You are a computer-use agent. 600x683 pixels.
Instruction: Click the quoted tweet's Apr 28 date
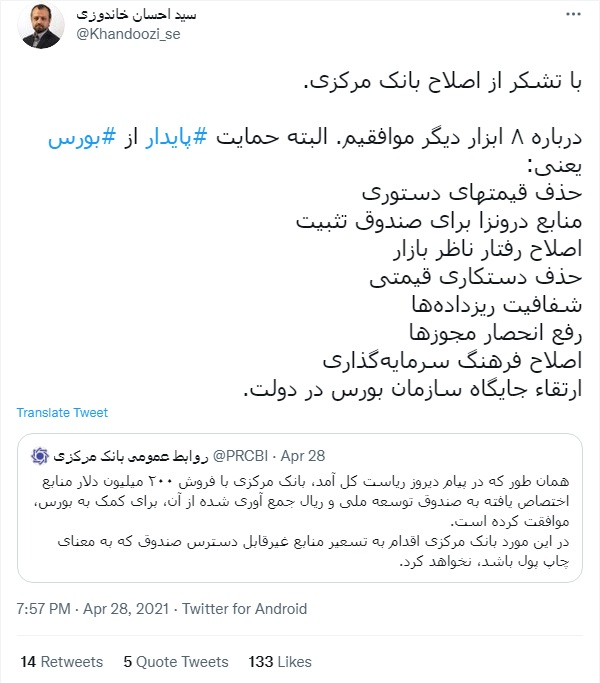click(x=303, y=456)
